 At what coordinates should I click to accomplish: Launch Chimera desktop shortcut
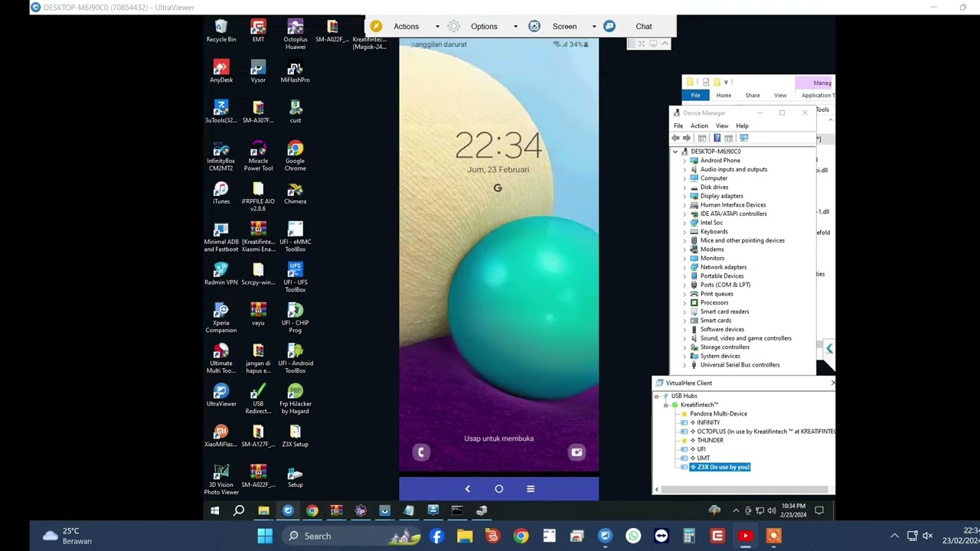(295, 194)
